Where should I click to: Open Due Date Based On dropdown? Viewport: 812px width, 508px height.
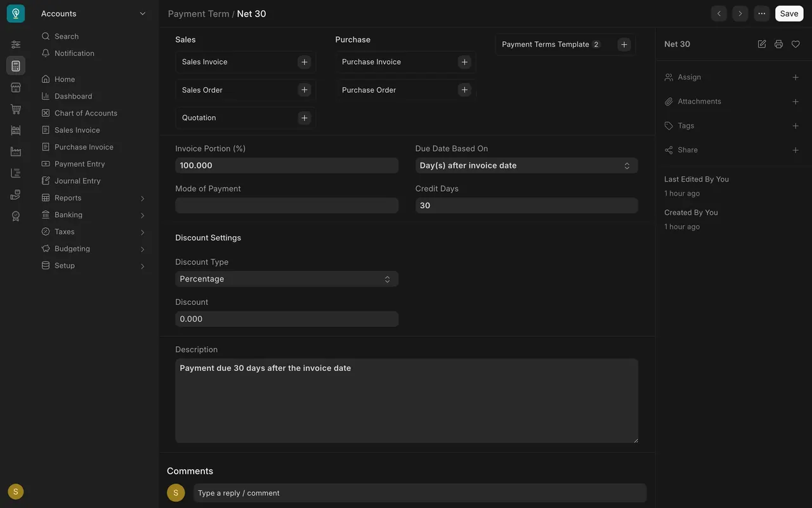[x=527, y=166]
